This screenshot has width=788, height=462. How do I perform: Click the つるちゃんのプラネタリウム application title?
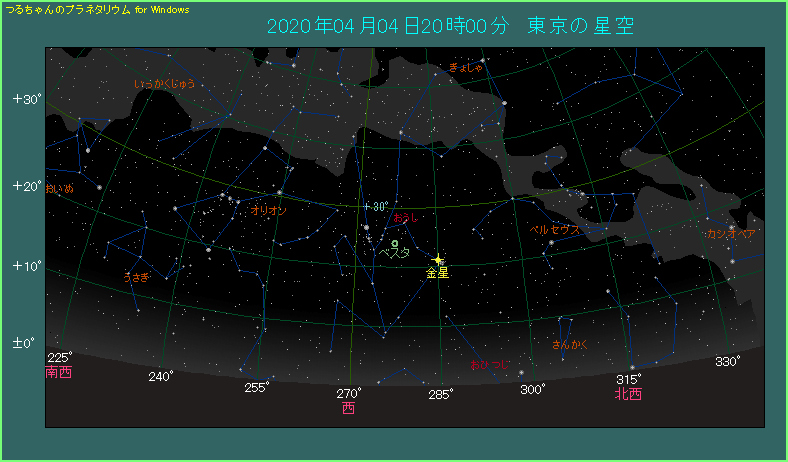click(88, 9)
